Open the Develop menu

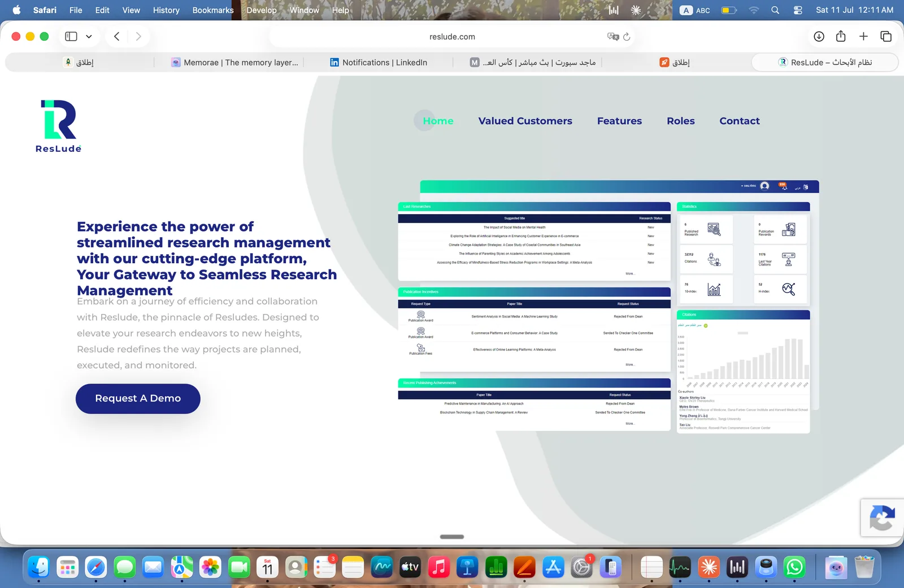pos(262,10)
